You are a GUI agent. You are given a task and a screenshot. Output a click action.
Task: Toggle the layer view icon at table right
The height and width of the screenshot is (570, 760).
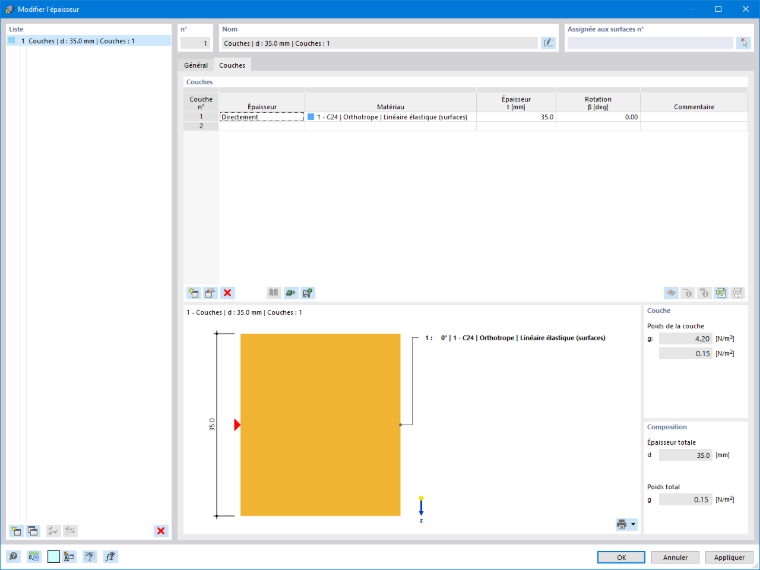click(671, 293)
